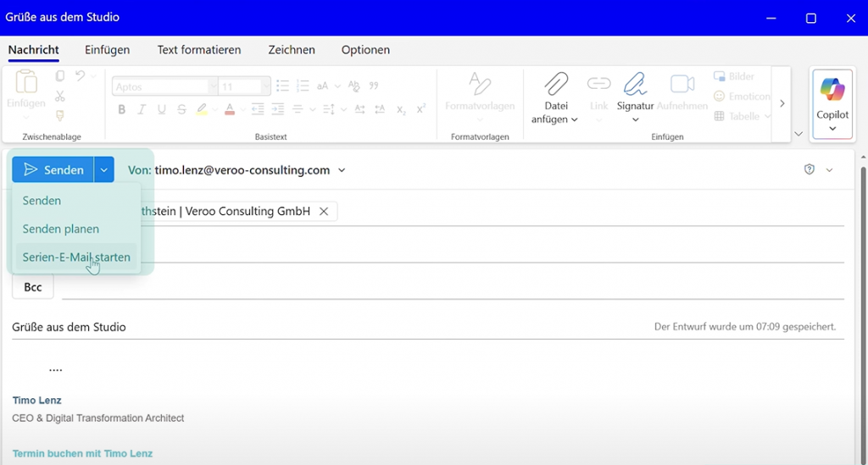Expand the undo history dropdown arrow
This screenshot has height=465, width=868.
[93, 75]
